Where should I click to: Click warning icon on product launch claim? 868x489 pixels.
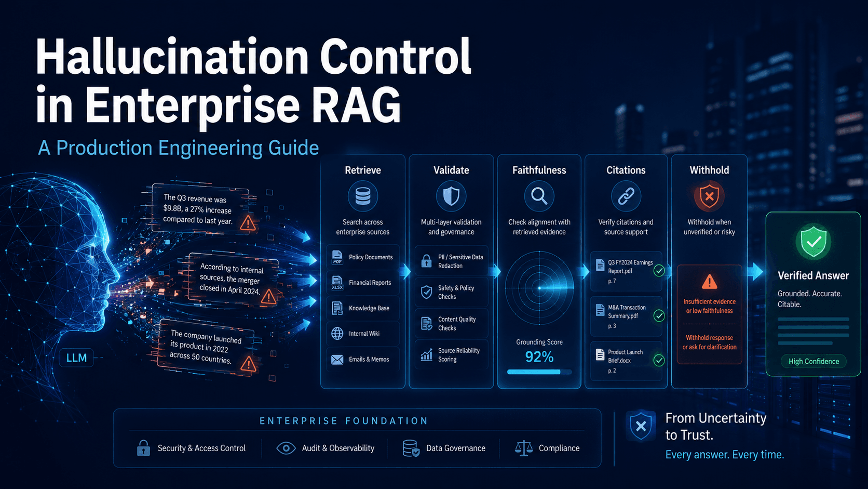(249, 364)
